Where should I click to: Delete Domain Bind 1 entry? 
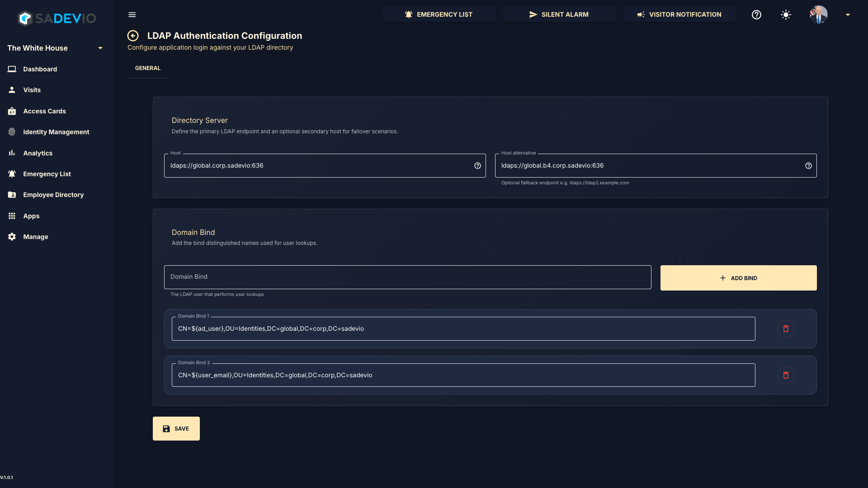(786, 328)
